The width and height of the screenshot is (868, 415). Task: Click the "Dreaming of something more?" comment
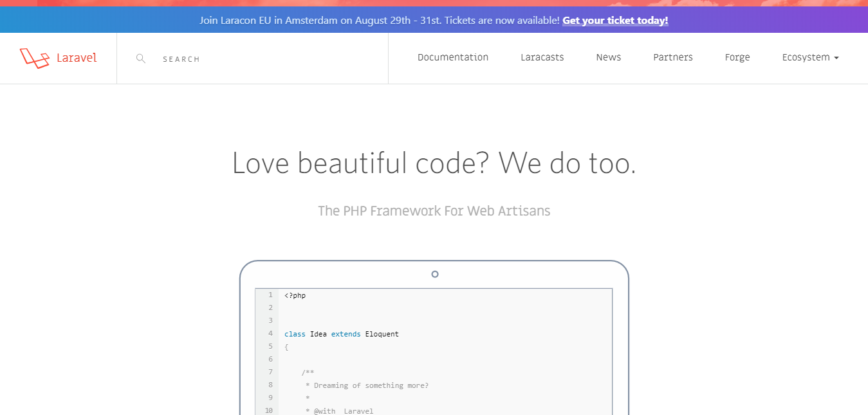click(x=367, y=385)
